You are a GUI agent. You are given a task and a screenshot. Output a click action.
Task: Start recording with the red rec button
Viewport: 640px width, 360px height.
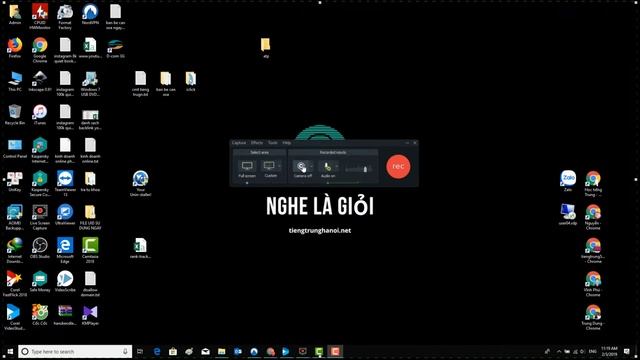coord(398,167)
